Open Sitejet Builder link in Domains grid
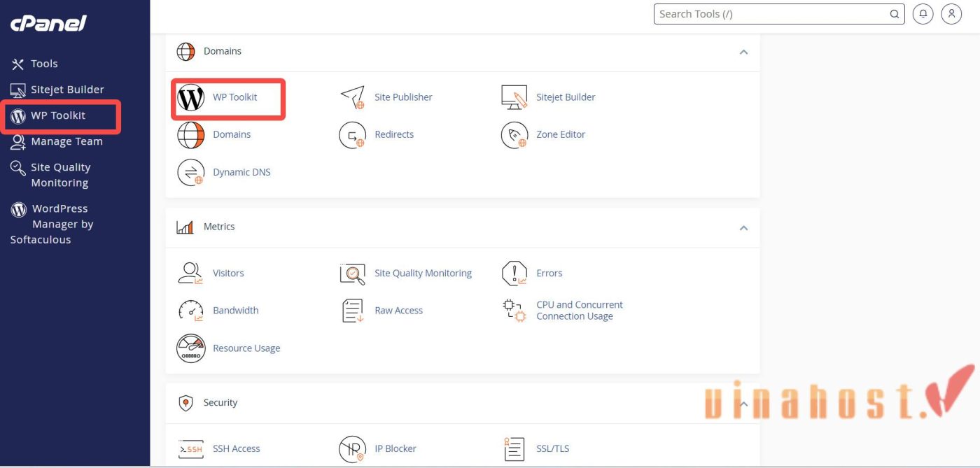The image size is (980, 468). [x=566, y=97]
